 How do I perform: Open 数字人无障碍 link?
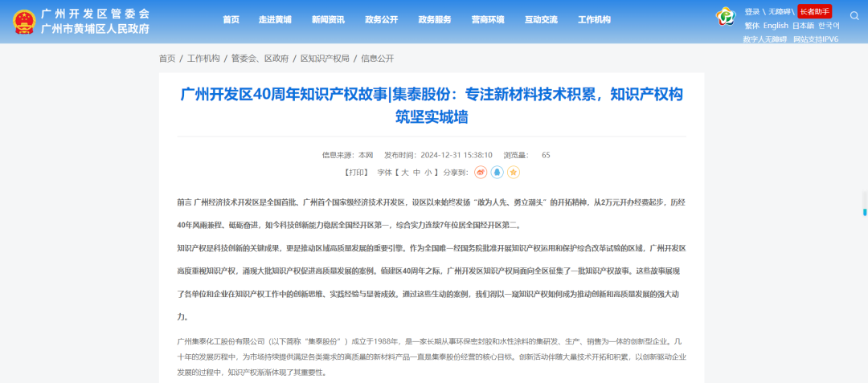coord(766,39)
